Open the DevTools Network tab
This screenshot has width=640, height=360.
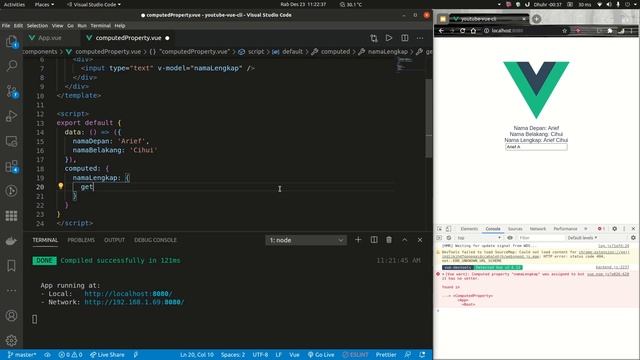tap(538, 229)
